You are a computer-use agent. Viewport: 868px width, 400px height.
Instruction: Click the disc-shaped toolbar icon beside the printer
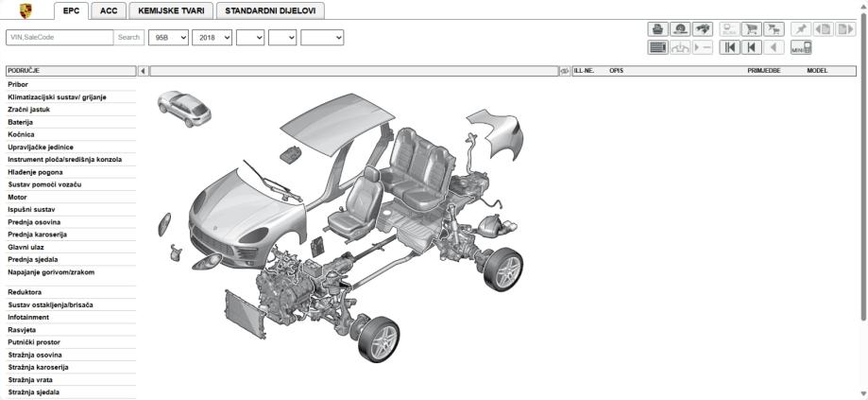click(x=680, y=28)
